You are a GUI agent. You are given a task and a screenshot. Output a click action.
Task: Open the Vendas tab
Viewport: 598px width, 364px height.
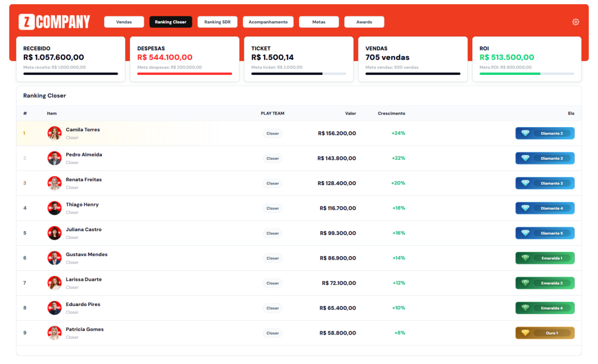pos(124,22)
